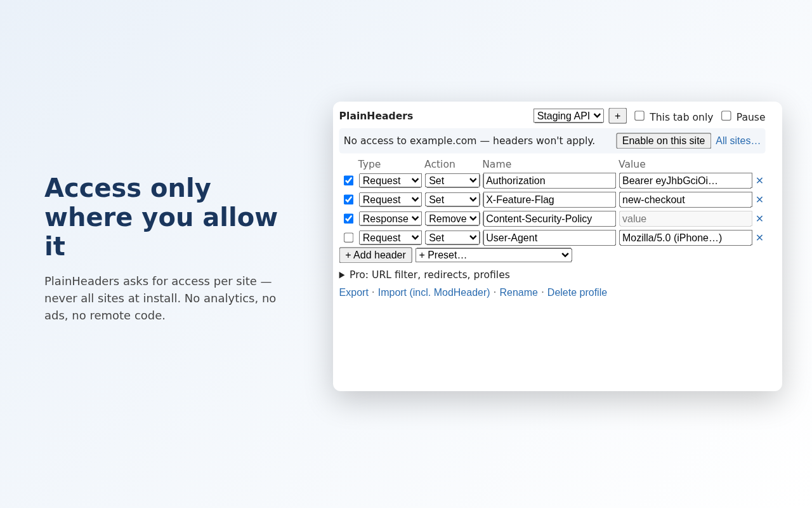Remove the Authorization header row
This screenshot has width=812, height=508.
tap(759, 180)
